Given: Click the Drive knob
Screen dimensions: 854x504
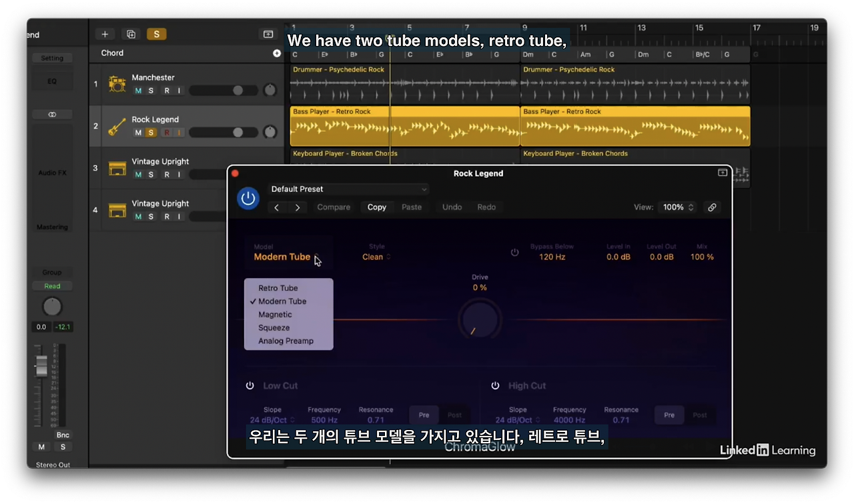Looking at the screenshot, I should [480, 320].
